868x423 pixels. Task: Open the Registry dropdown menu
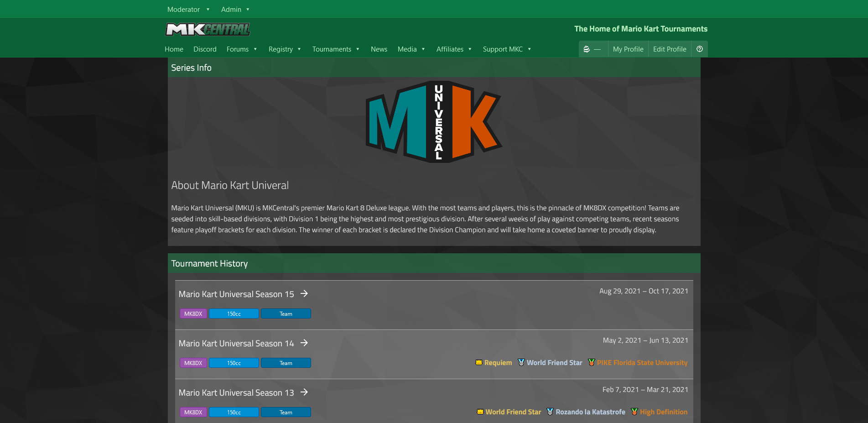285,49
